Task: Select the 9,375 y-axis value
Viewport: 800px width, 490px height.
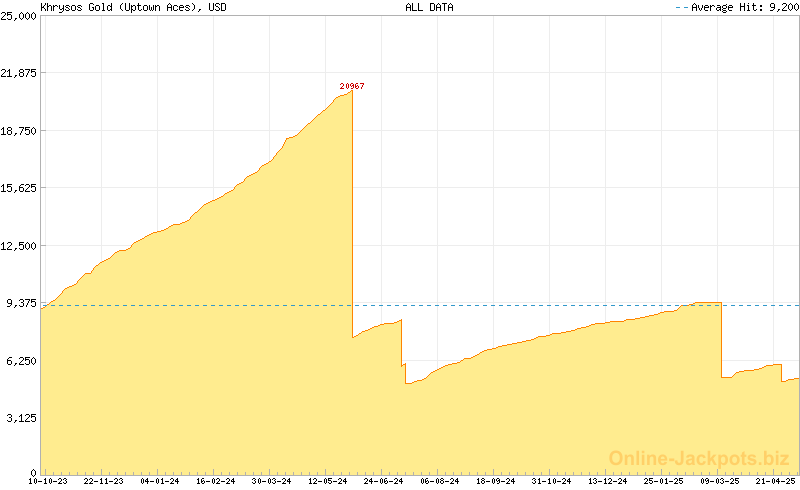Action: click(x=22, y=303)
